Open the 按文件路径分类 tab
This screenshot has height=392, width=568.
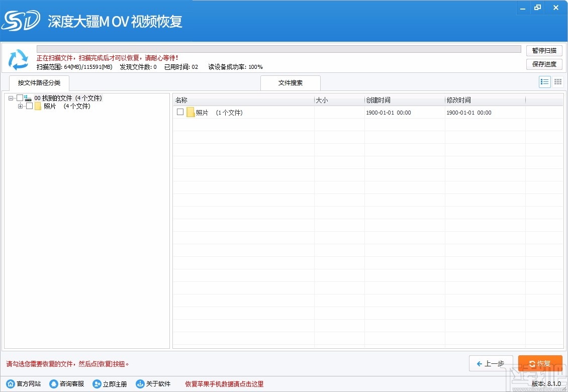[39, 83]
